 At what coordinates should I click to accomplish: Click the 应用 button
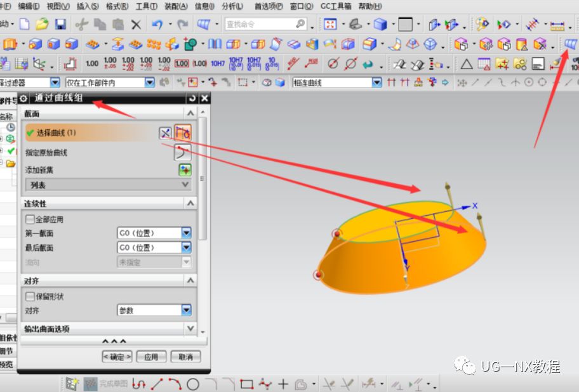151,356
